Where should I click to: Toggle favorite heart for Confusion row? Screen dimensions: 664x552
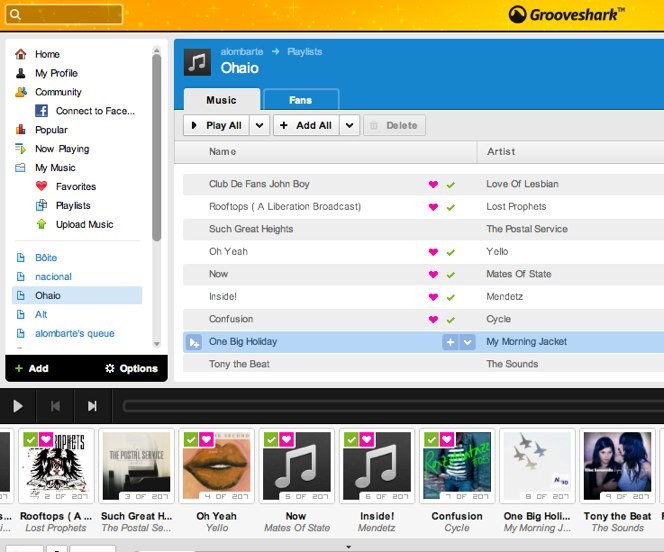[x=433, y=319]
